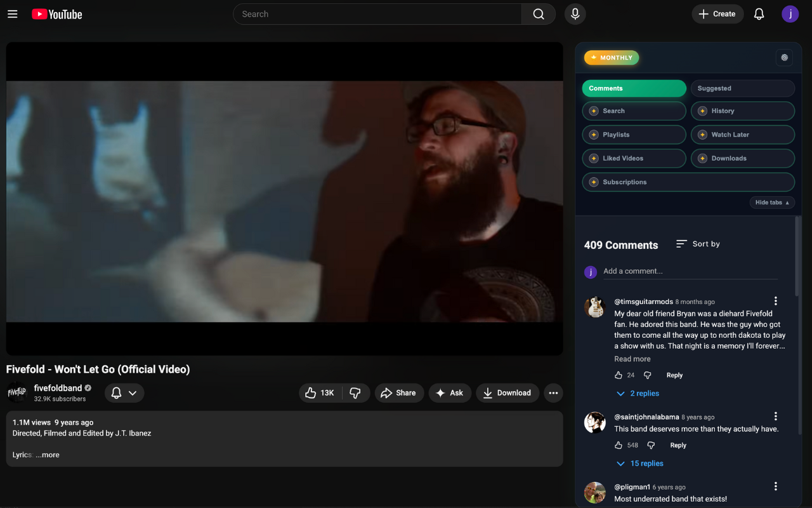The width and height of the screenshot is (812, 508).
Task: Go to YouTube home via logo
Action: 57,14
